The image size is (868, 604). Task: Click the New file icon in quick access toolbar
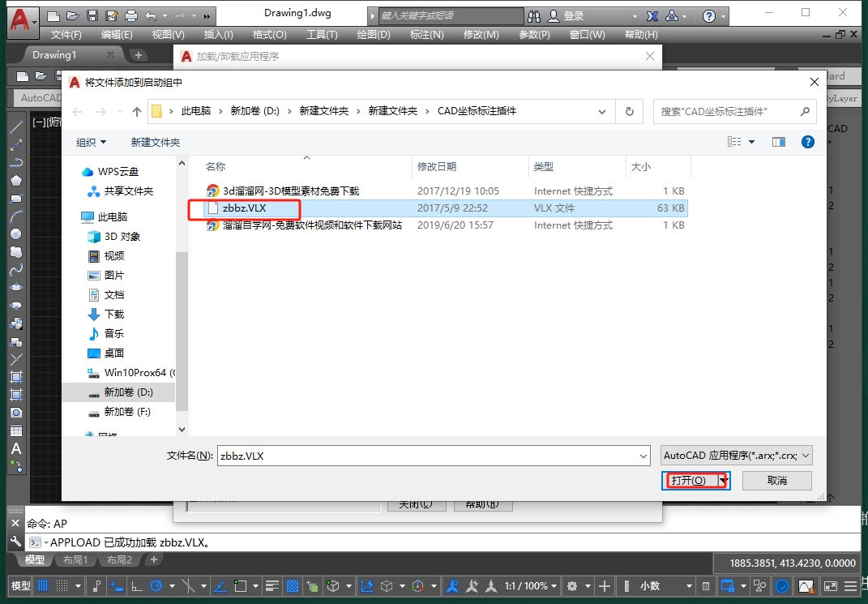coord(53,16)
